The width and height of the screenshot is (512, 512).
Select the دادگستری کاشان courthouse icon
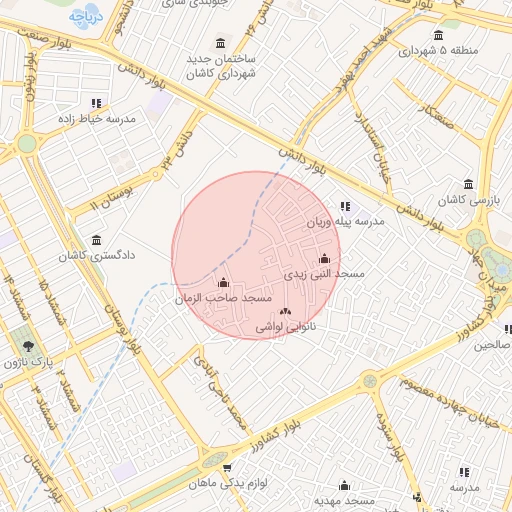[x=97, y=240]
